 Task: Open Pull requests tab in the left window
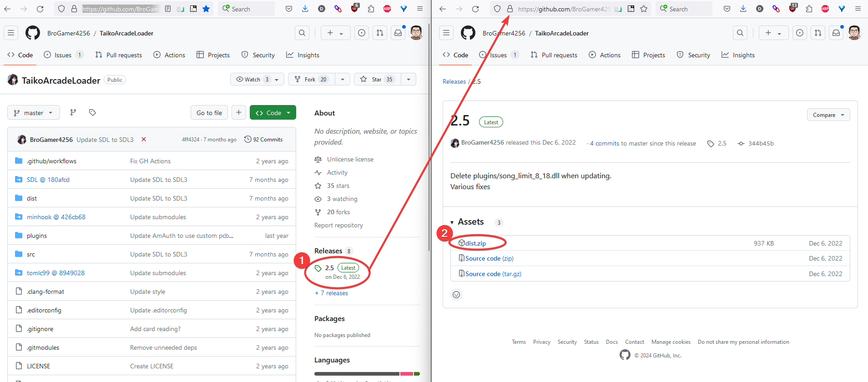click(x=119, y=55)
